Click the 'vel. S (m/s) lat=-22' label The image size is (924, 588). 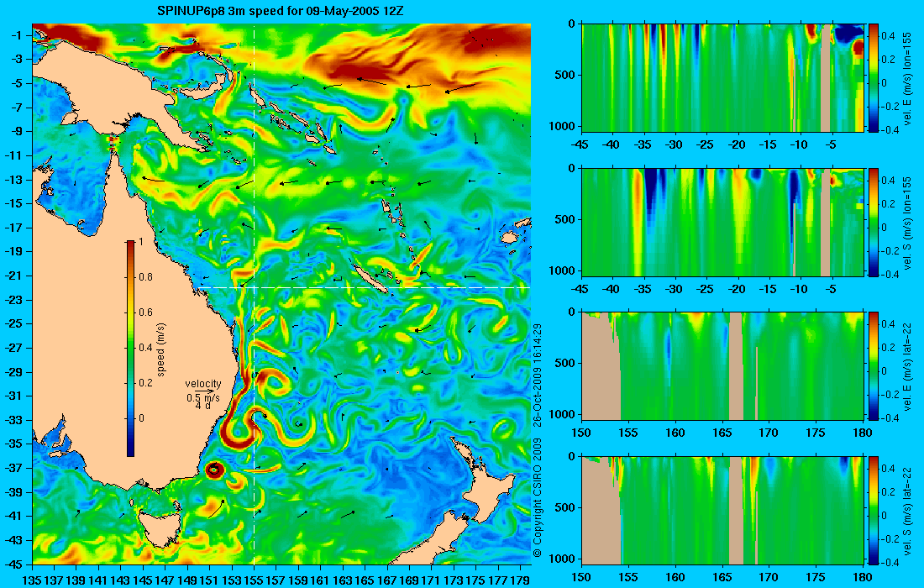(907, 512)
